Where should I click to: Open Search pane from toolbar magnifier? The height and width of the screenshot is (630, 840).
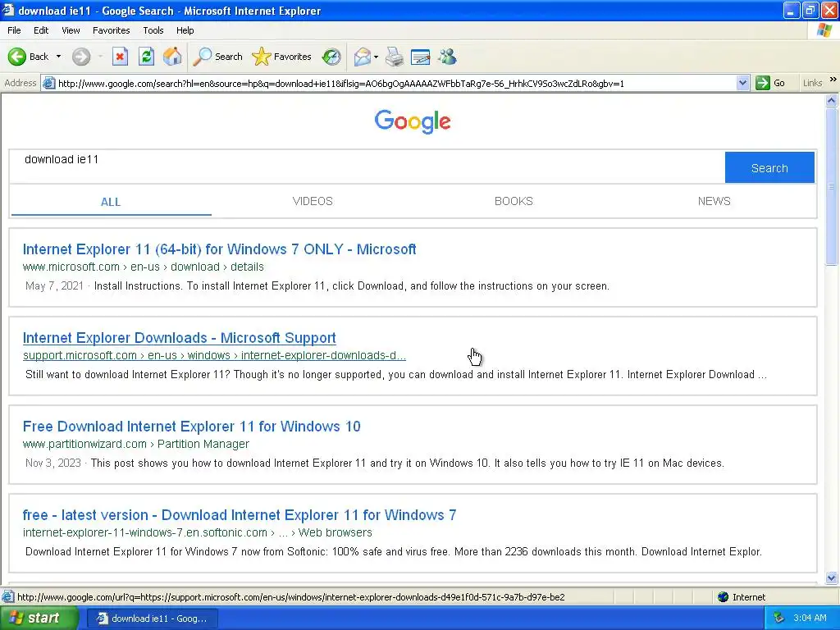(x=217, y=57)
